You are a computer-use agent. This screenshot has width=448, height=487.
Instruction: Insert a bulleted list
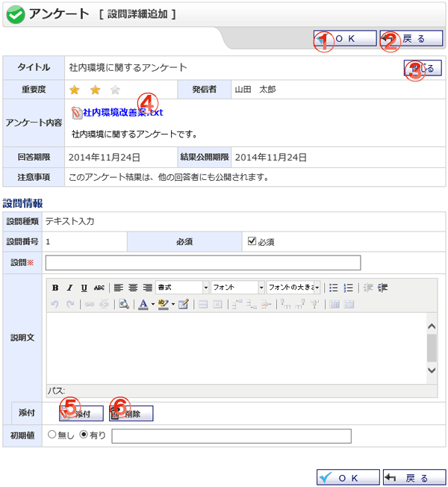click(334, 288)
